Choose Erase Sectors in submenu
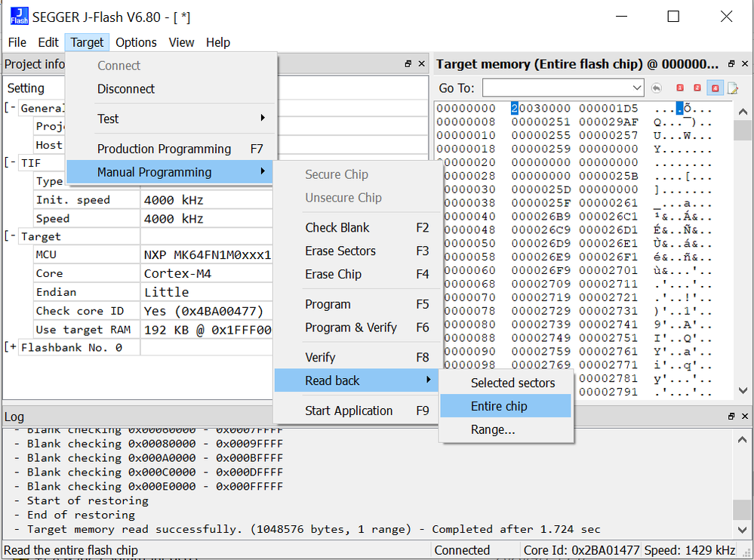Screen dimensions: 754x560 (x=357, y=251)
